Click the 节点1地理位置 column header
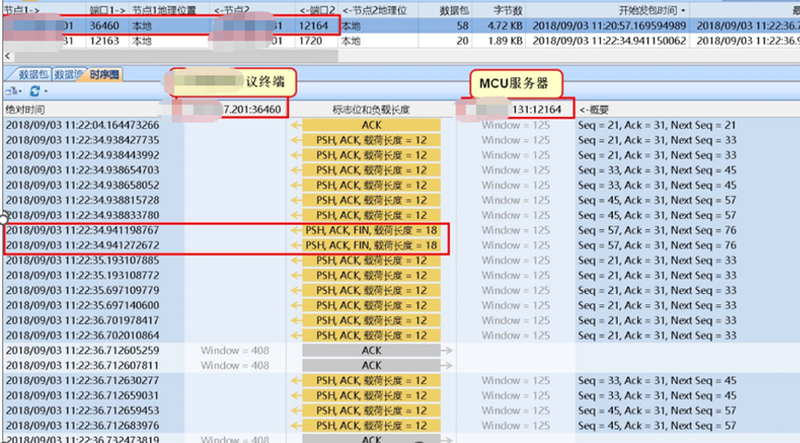 pyautogui.click(x=168, y=10)
